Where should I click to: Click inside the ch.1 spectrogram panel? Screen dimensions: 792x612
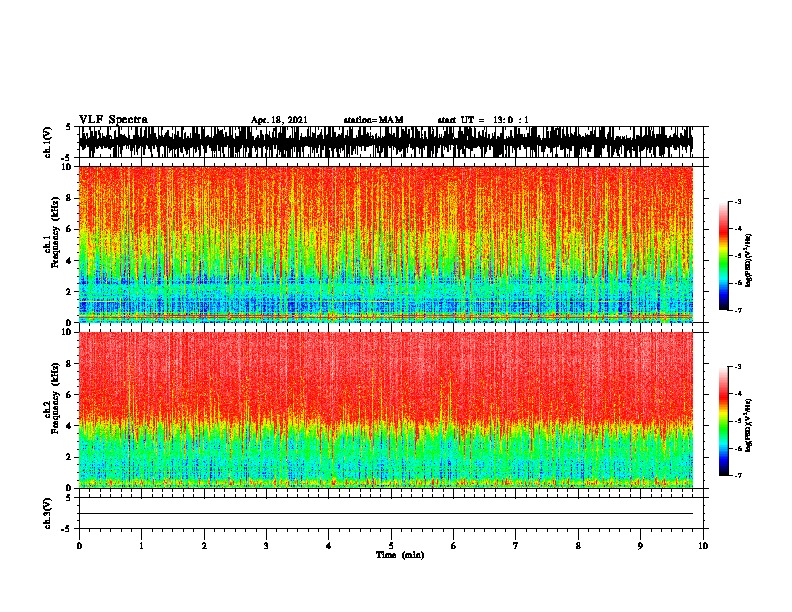386,244
